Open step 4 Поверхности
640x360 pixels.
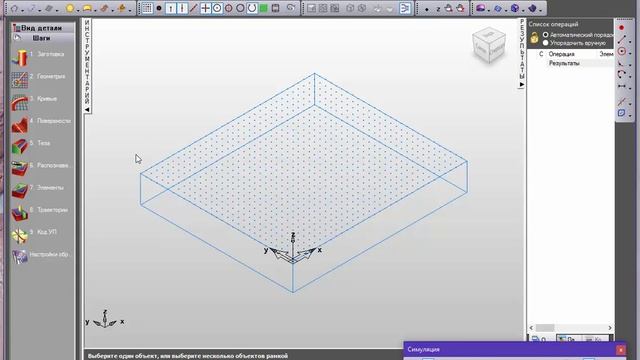coord(41,124)
